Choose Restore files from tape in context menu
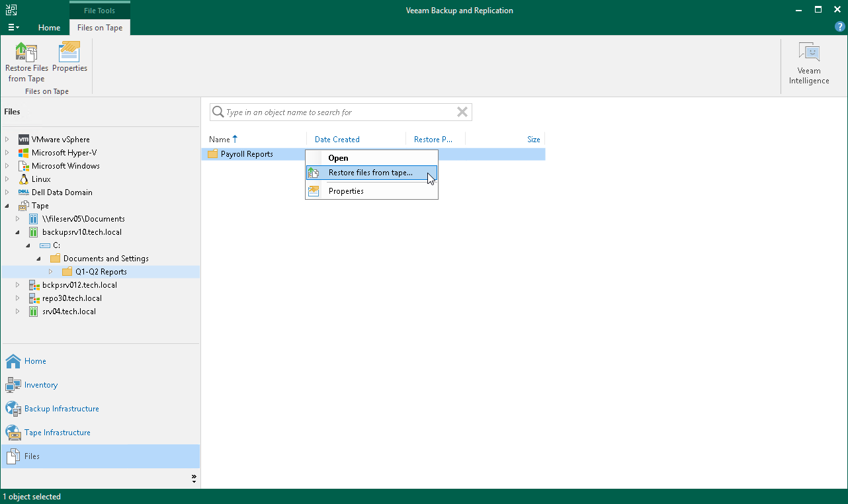Image resolution: width=848 pixels, height=504 pixels. (371, 173)
